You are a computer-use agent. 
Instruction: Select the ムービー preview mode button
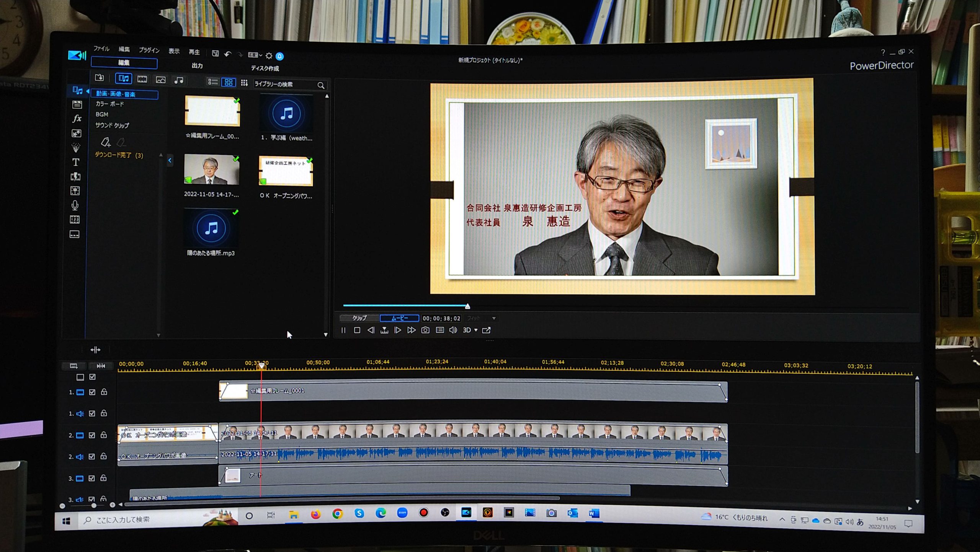click(399, 318)
